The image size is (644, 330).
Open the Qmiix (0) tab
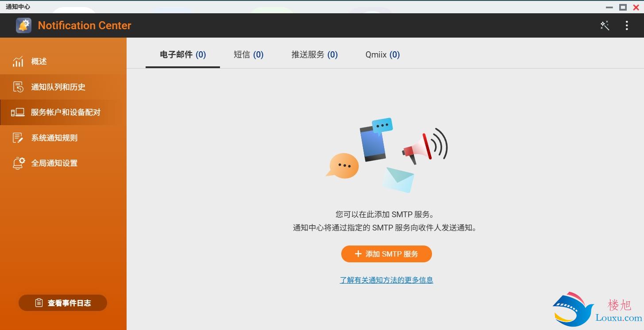coord(382,55)
